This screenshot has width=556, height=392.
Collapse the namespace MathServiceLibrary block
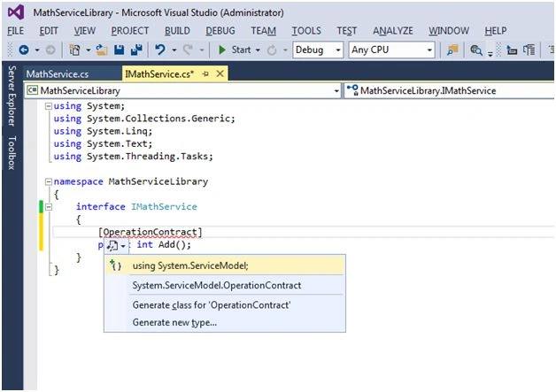(48, 181)
